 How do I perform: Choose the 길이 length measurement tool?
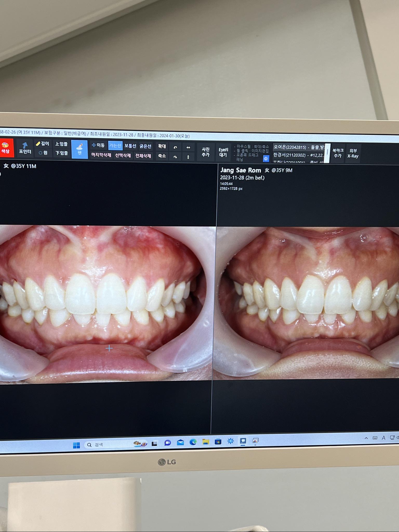pos(43,144)
